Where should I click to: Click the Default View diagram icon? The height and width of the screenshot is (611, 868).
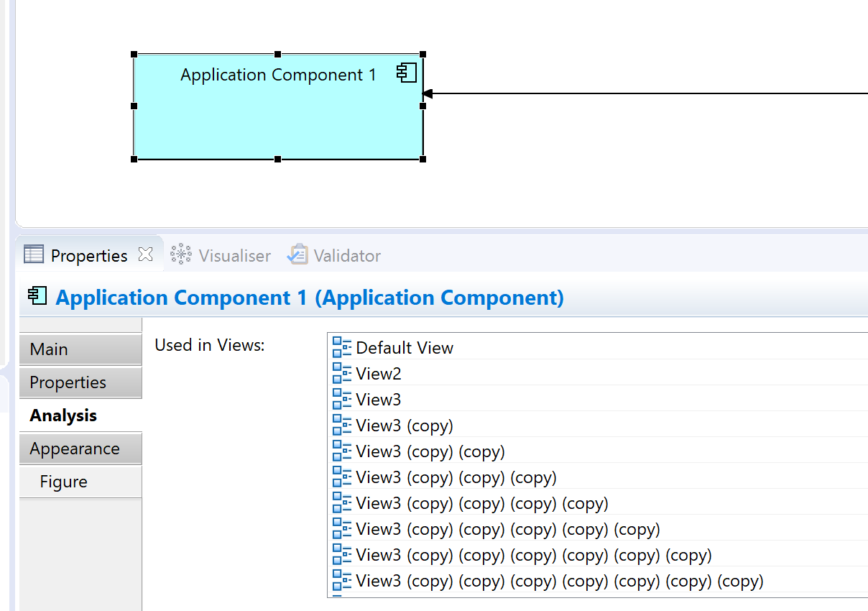[341, 347]
